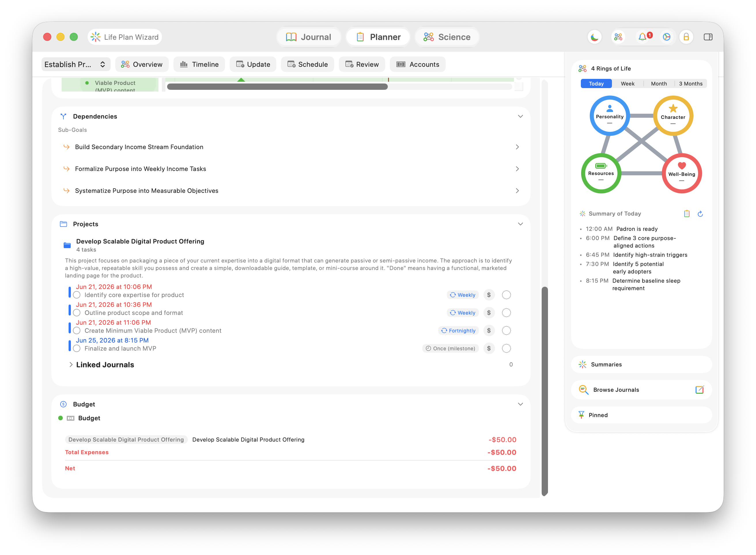Toggle dashed circle for Finalize and launch MVP
Image resolution: width=756 pixels, height=555 pixels.
pyautogui.click(x=506, y=348)
